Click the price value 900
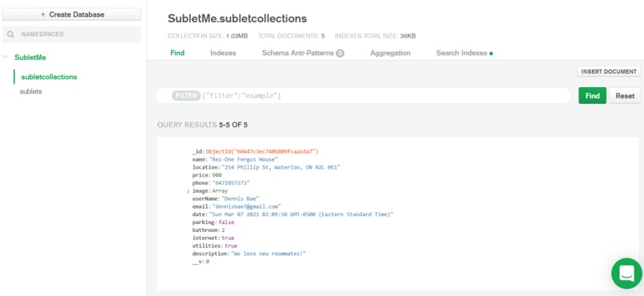 pos(217,175)
